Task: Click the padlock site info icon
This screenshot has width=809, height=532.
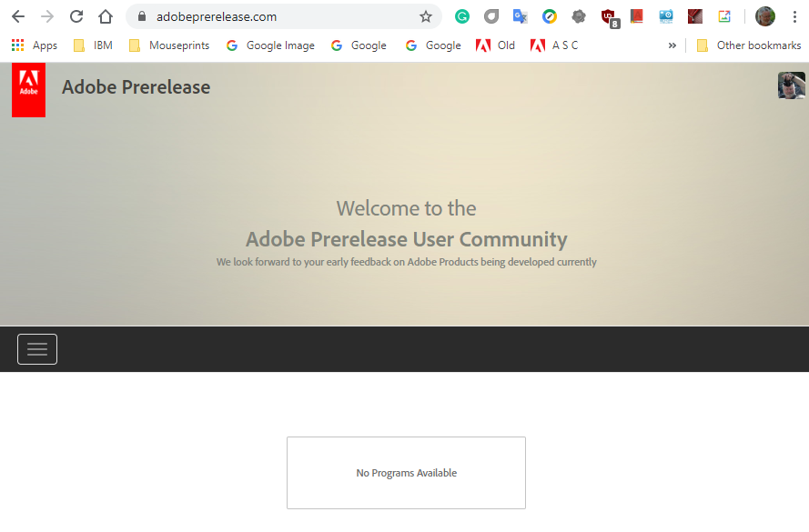Action: (142, 16)
